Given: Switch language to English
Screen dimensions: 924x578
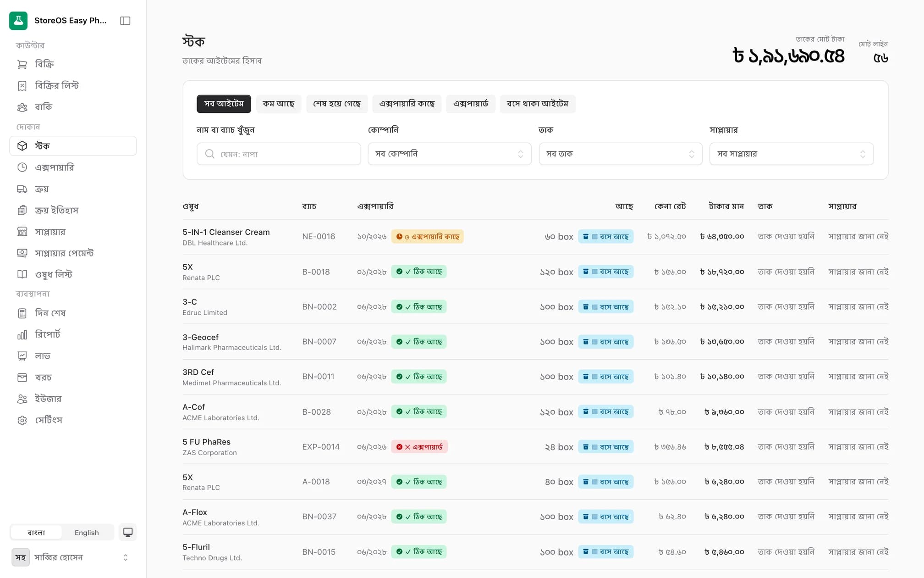Looking at the screenshot, I should pyautogui.click(x=87, y=533).
